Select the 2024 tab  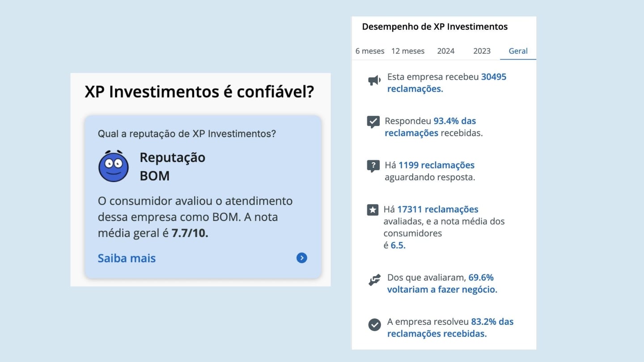coord(445,51)
